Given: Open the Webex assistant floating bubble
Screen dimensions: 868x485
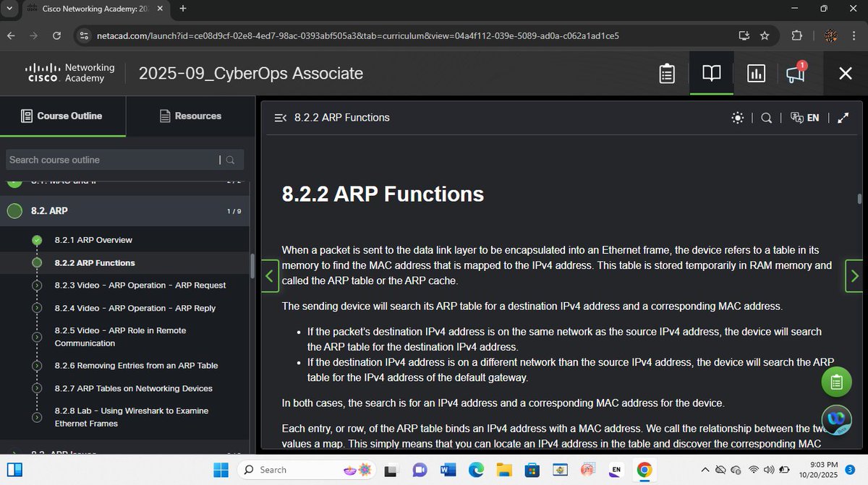Looking at the screenshot, I should coord(837,420).
